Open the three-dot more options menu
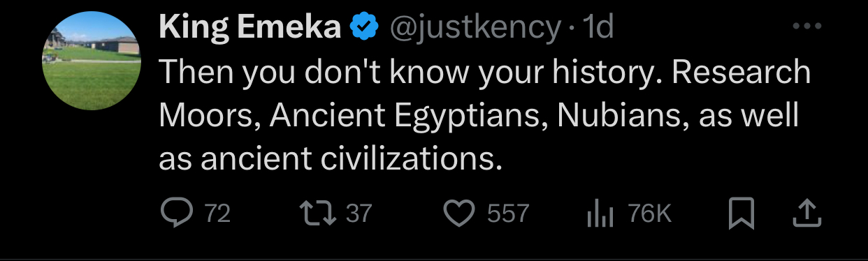The height and width of the screenshot is (261, 868). 808,27
